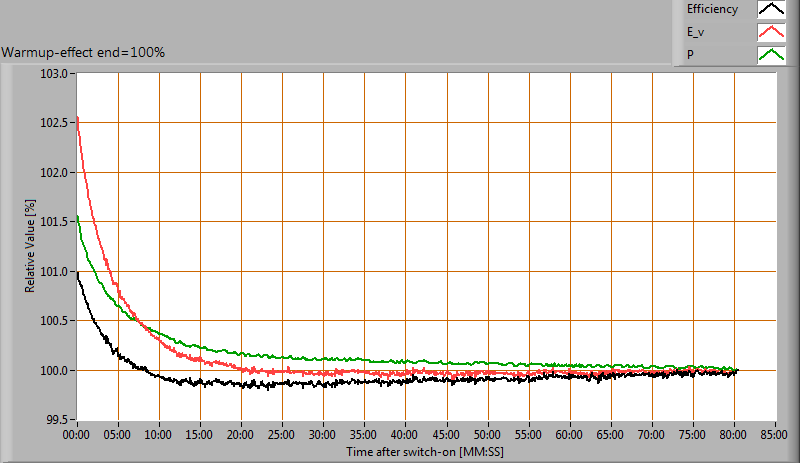Image resolution: width=800 pixels, height=463 pixels.
Task: Click the 60:00 x-axis tick label
Action: (x=570, y=436)
